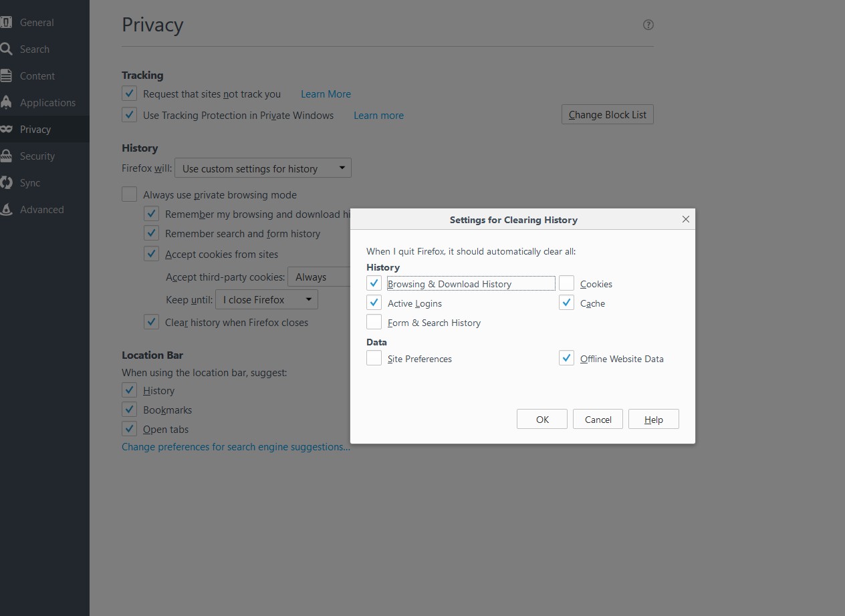Switch to the Privacy sidebar tab

click(x=35, y=130)
